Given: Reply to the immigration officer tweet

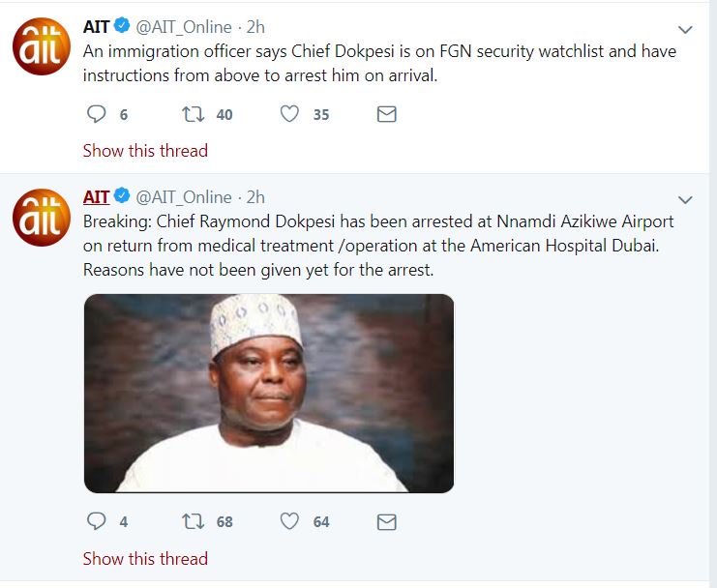Looking at the screenshot, I should [96, 114].
